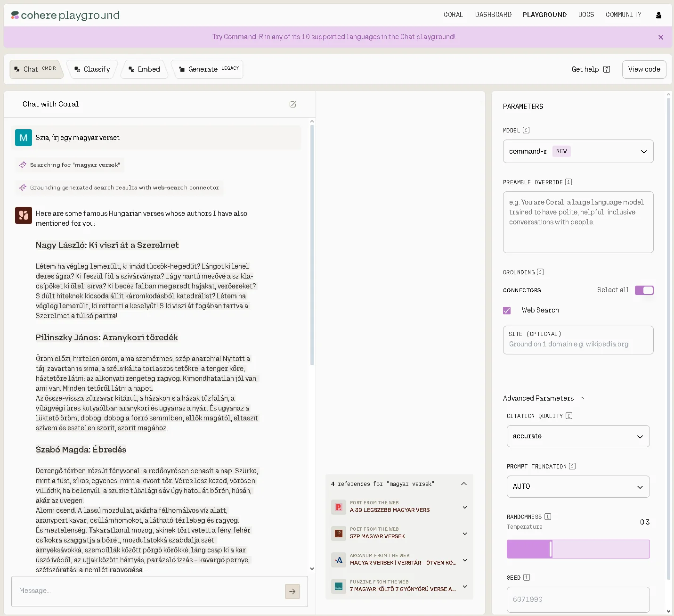The height and width of the screenshot is (616, 674).
Task: Switch to the Embed tab
Action: click(144, 69)
